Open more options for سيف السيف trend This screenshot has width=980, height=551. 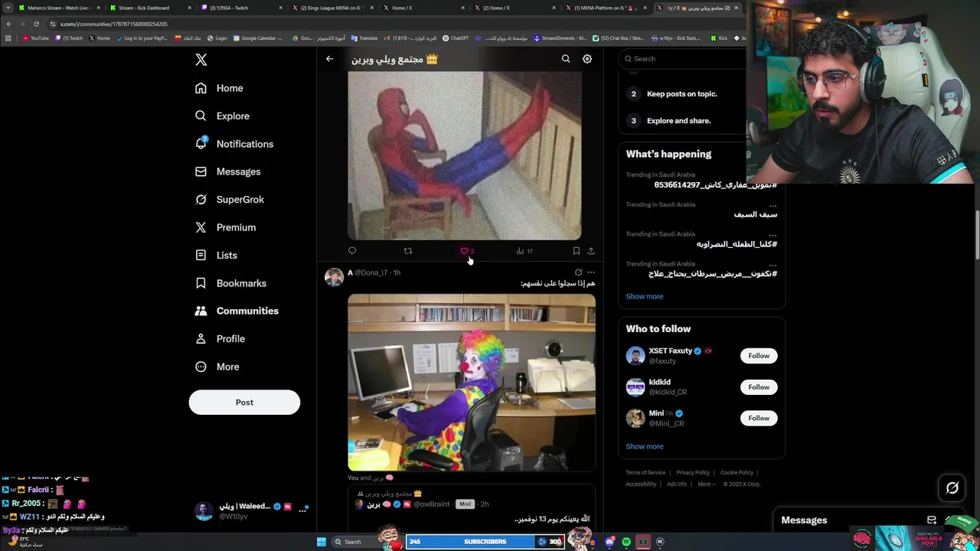pos(773,205)
